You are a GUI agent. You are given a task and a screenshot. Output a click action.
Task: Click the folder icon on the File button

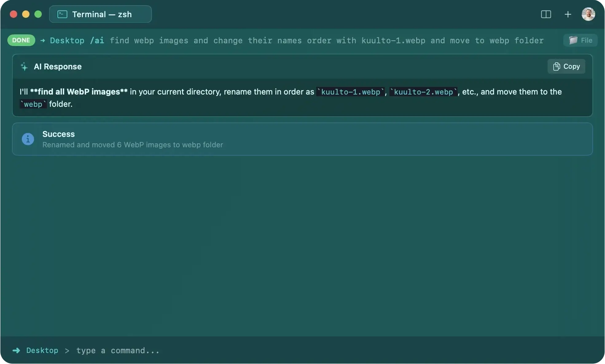coord(573,40)
